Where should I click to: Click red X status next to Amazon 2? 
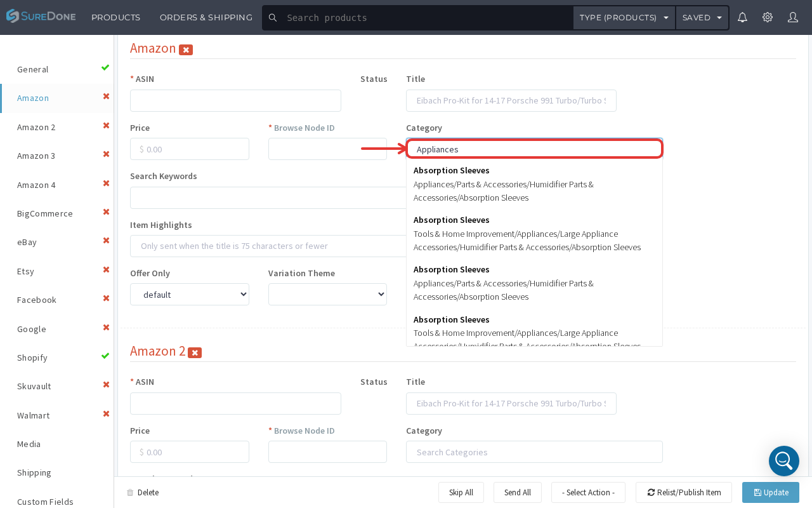(x=106, y=125)
